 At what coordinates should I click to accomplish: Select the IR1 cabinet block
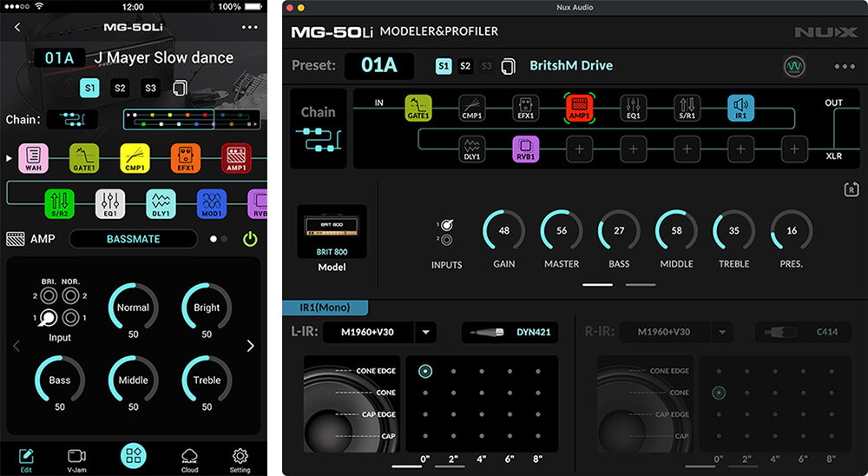[x=740, y=108]
